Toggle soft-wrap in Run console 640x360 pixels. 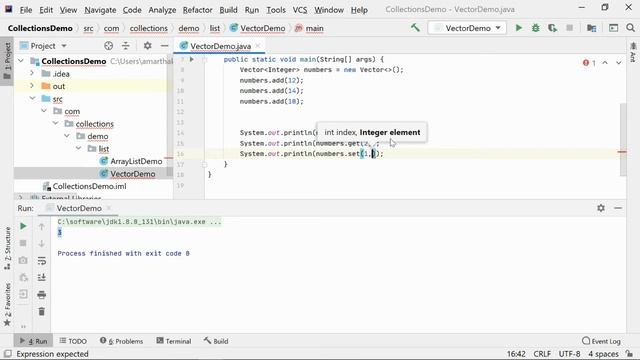point(41,260)
